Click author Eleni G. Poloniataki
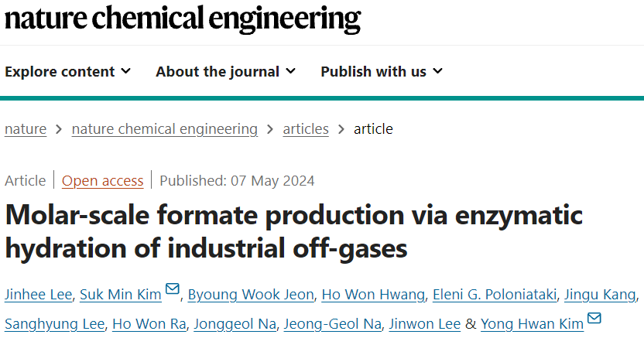This screenshot has height=338, width=644. (x=495, y=295)
